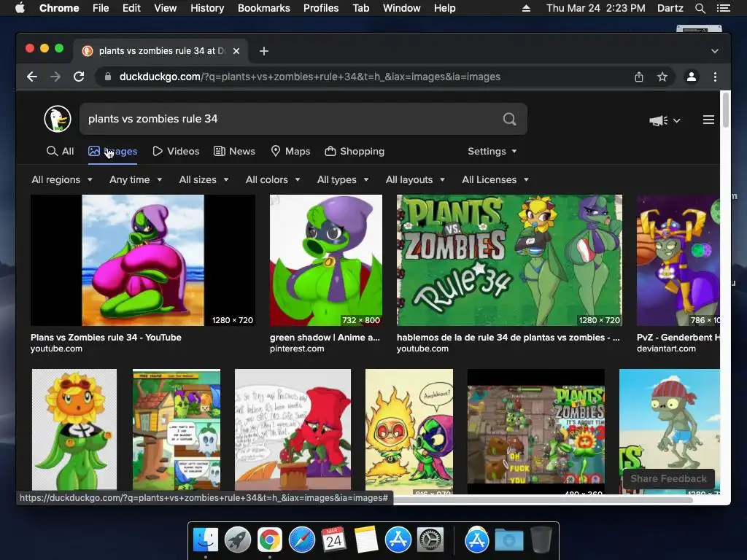747x560 pixels.
Task: Open a new tab with the plus button
Action: [264, 51]
